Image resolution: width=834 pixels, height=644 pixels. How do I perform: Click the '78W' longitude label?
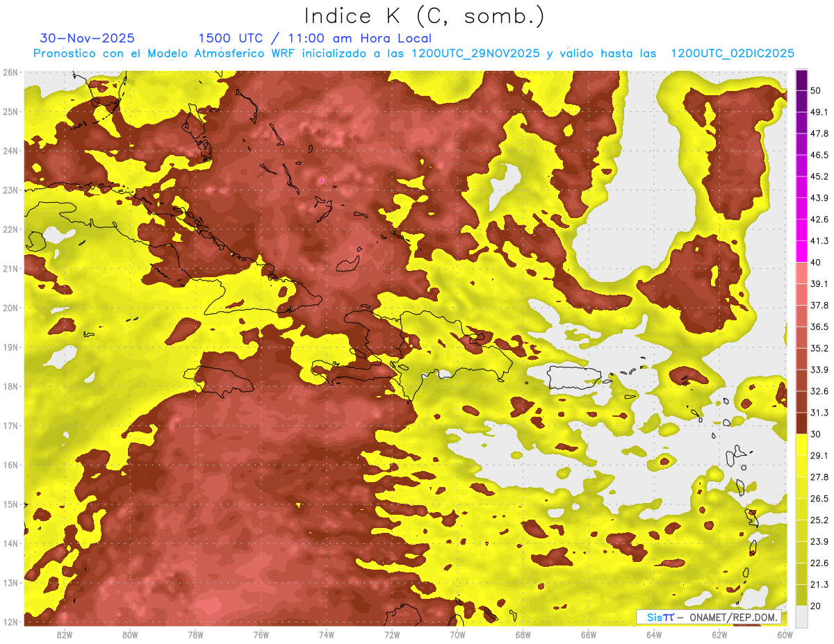pos(195,635)
